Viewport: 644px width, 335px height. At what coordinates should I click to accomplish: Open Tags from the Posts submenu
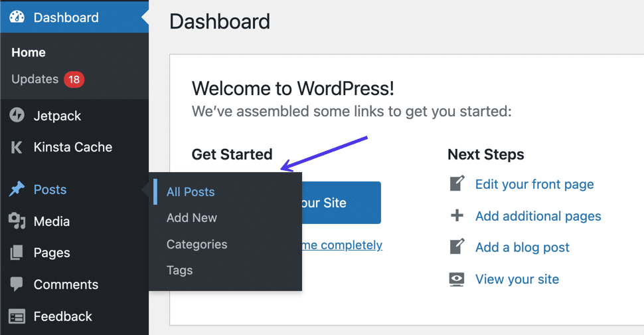[x=179, y=271]
